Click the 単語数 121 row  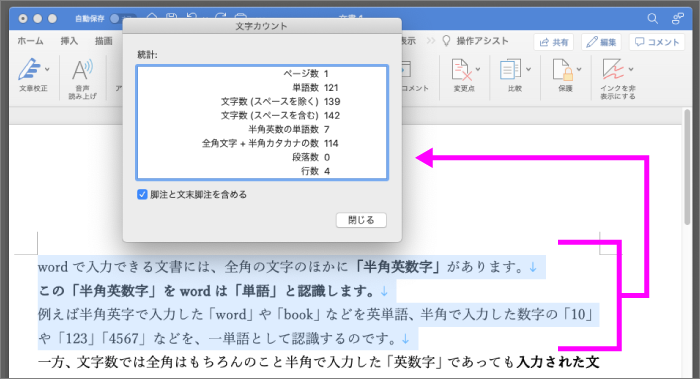[262, 87]
